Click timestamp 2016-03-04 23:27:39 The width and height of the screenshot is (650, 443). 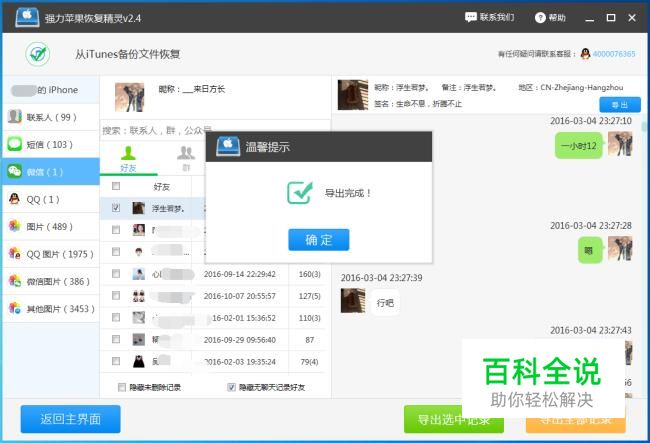[x=381, y=278]
